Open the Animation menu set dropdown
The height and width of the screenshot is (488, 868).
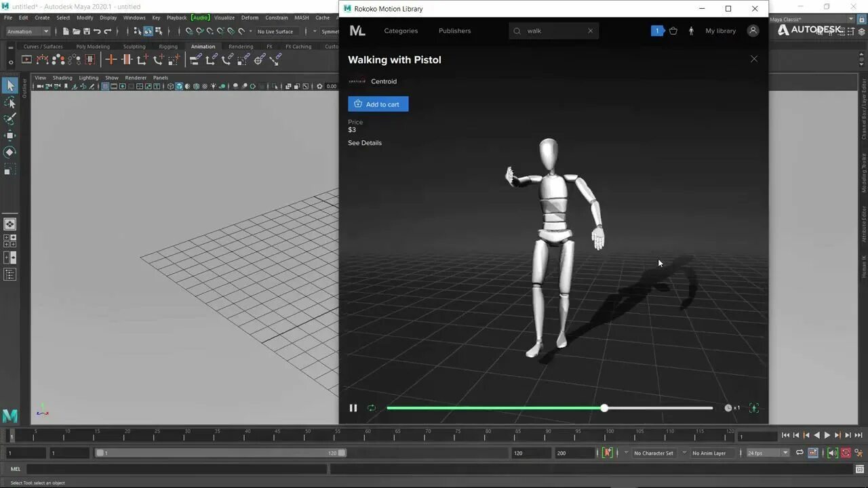pos(28,31)
